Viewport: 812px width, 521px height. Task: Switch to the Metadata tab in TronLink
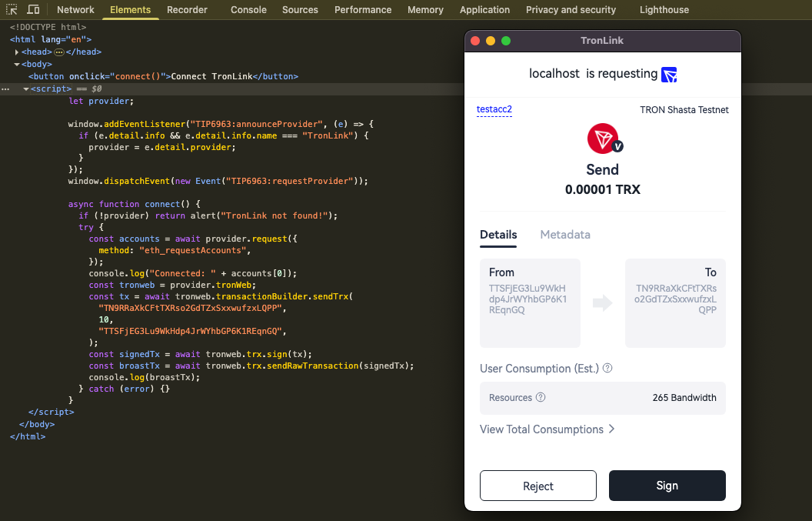coord(565,235)
